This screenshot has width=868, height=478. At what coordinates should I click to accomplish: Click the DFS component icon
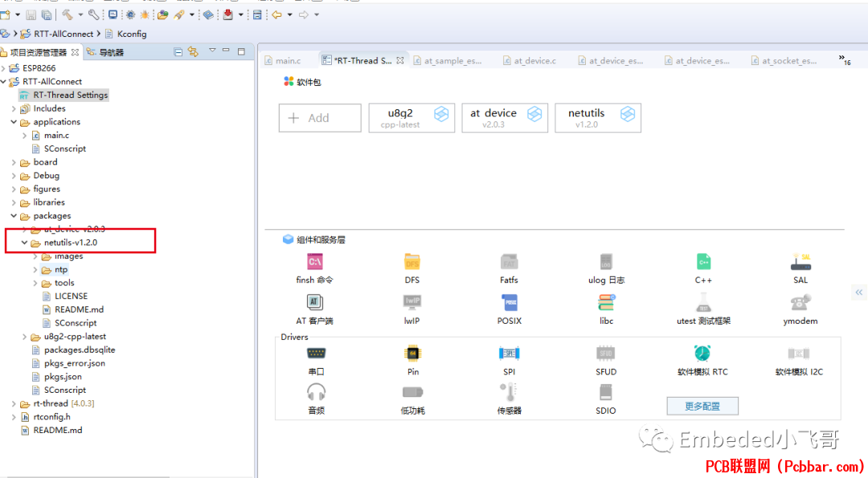411,261
